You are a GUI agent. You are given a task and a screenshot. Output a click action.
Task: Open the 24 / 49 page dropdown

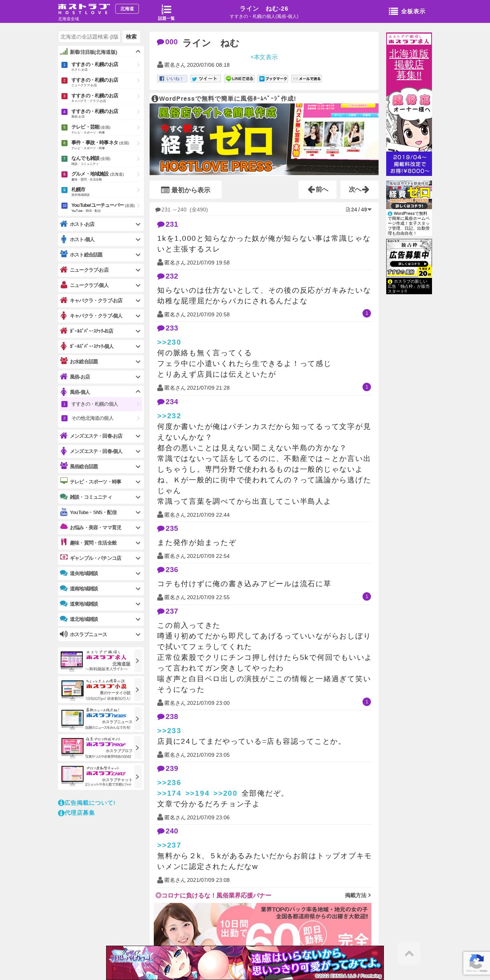359,210
